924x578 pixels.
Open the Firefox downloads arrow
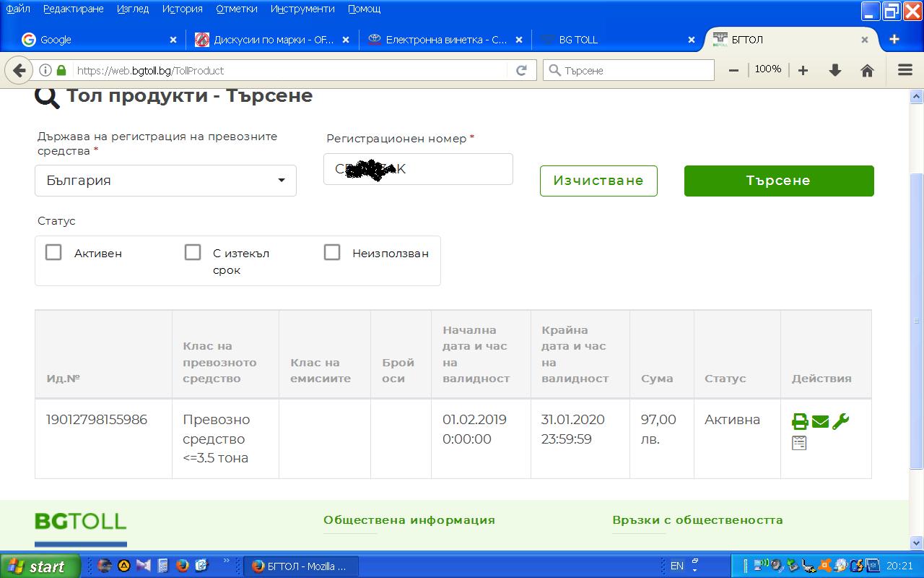tap(835, 70)
